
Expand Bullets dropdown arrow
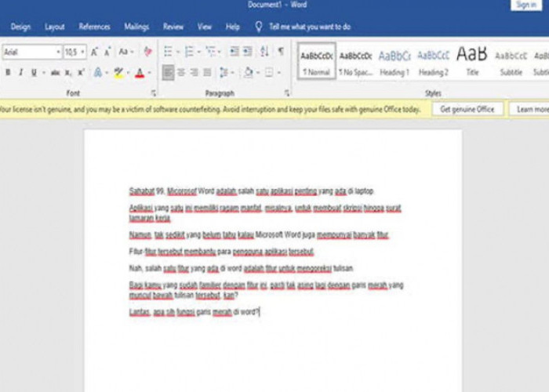click(x=177, y=53)
